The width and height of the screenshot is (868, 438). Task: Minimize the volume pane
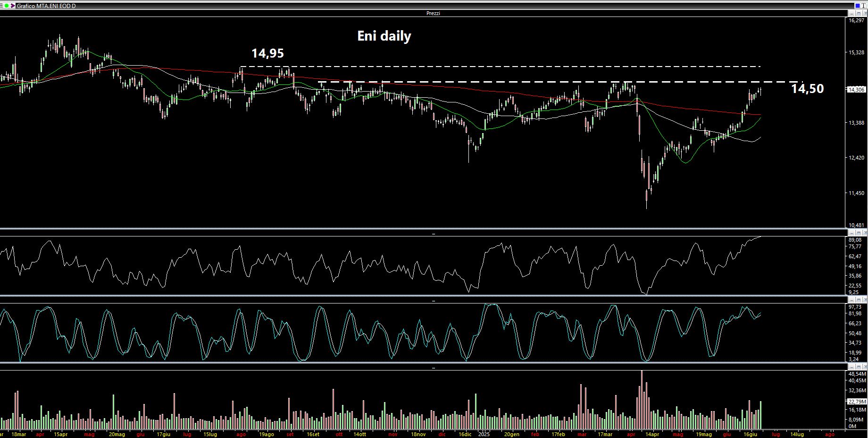[851, 367]
